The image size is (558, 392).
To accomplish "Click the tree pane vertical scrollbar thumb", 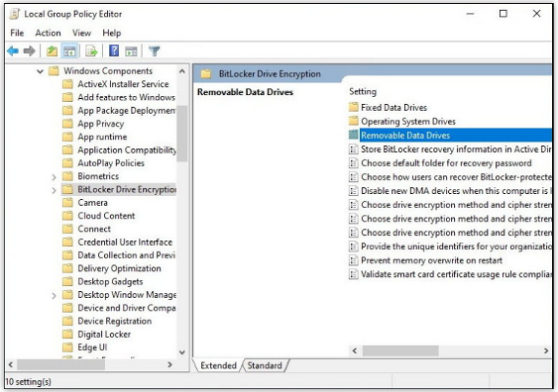I will pos(181,134).
